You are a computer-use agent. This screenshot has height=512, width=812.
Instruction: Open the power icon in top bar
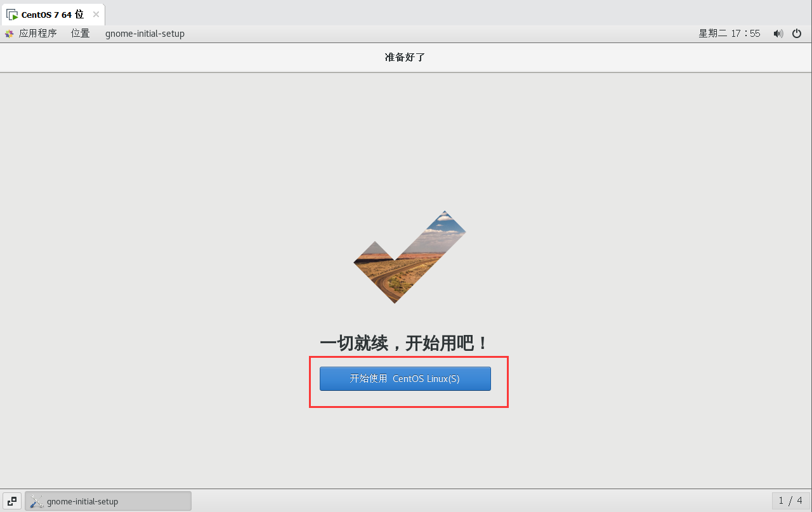[797, 34]
